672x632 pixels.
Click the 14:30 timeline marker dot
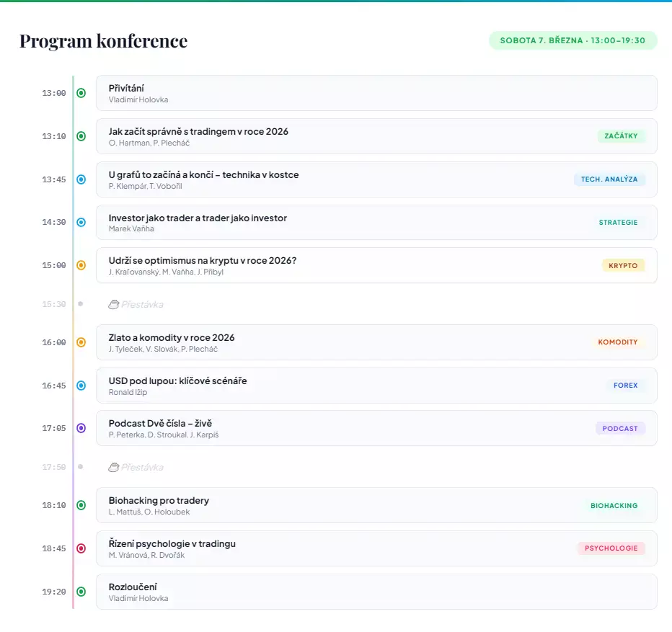click(x=81, y=223)
